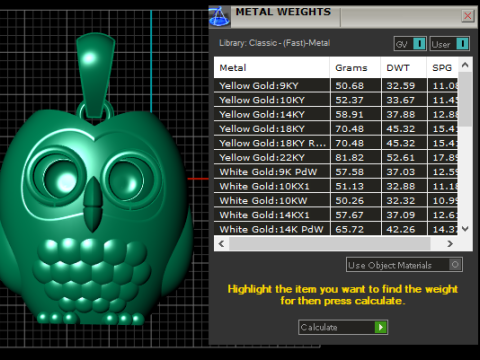The width and height of the screenshot is (480, 360).
Task: Click the 81.82 grams value
Action: point(349,157)
